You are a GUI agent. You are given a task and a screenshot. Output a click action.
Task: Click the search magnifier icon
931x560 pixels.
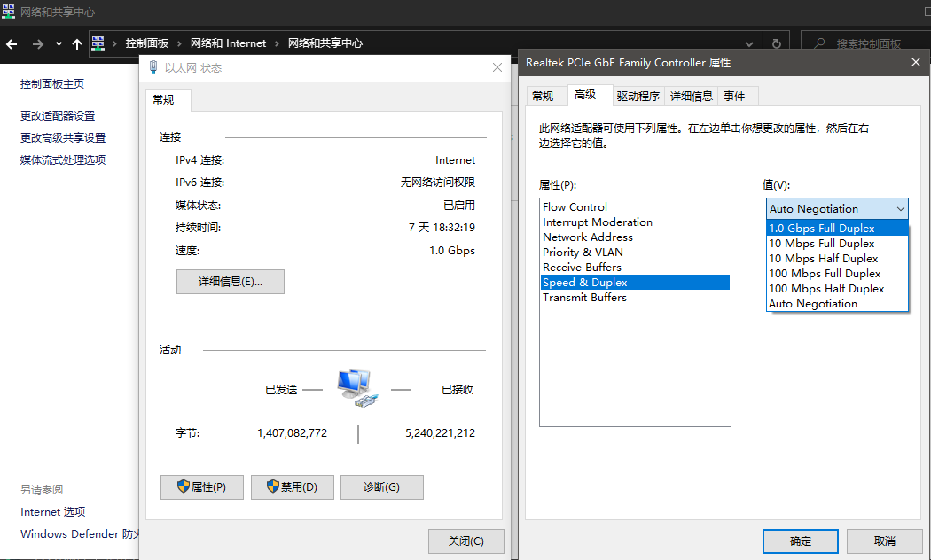819,43
